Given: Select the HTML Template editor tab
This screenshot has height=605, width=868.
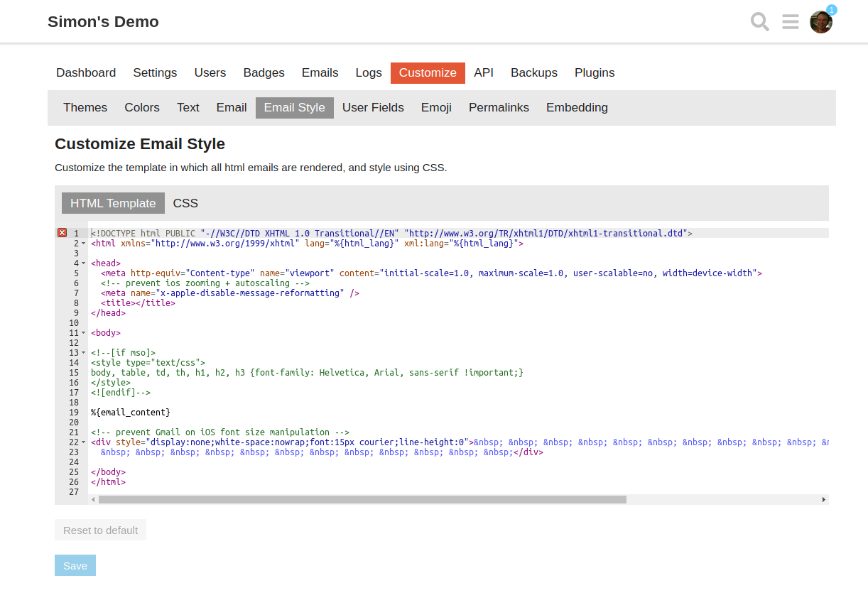Looking at the screenshot, I should click(113, 203).
